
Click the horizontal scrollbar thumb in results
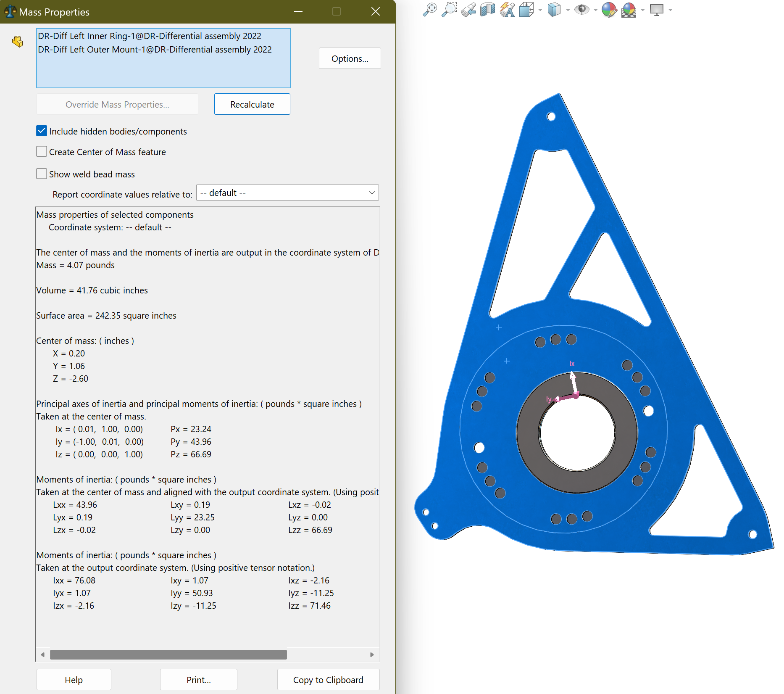168,654
